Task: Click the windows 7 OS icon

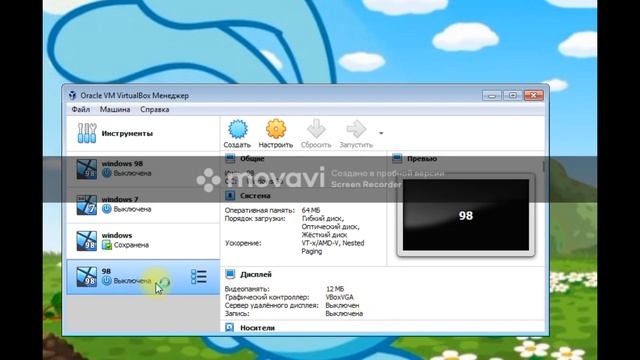Action: (x=87, y=205)
